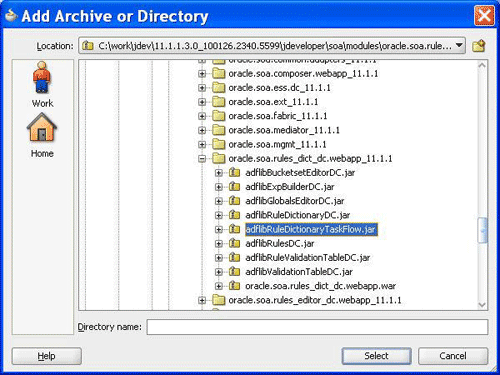Image resolution: width=500 pixels, height=375 pixels.
Task: Click jar icon of adflibRuleDictionaryDC.jar
Action: pyautogui.click(x=234, y=215)
